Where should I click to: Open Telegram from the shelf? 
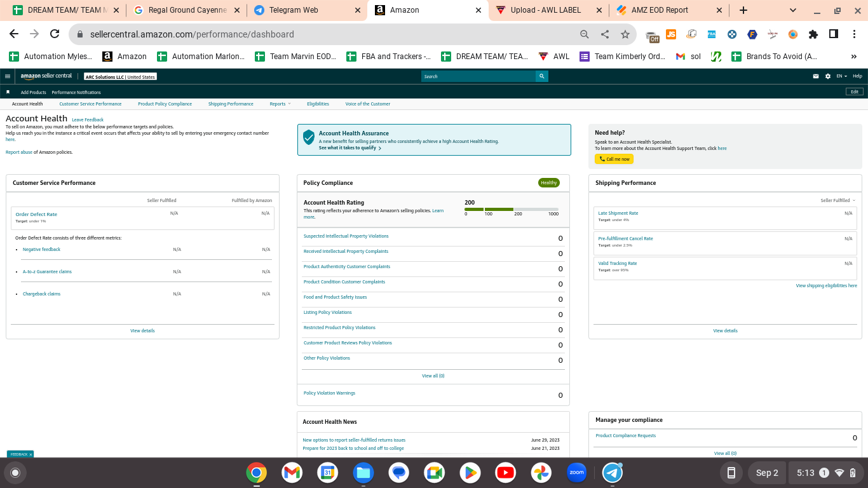pos(613,473)
